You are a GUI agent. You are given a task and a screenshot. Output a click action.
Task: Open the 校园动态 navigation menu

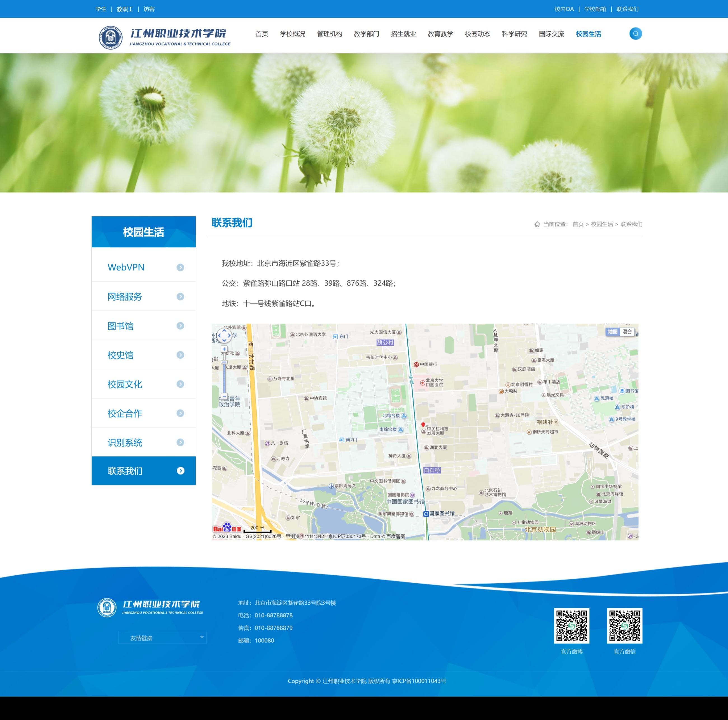pyautogui.click(x=477, y=34)
